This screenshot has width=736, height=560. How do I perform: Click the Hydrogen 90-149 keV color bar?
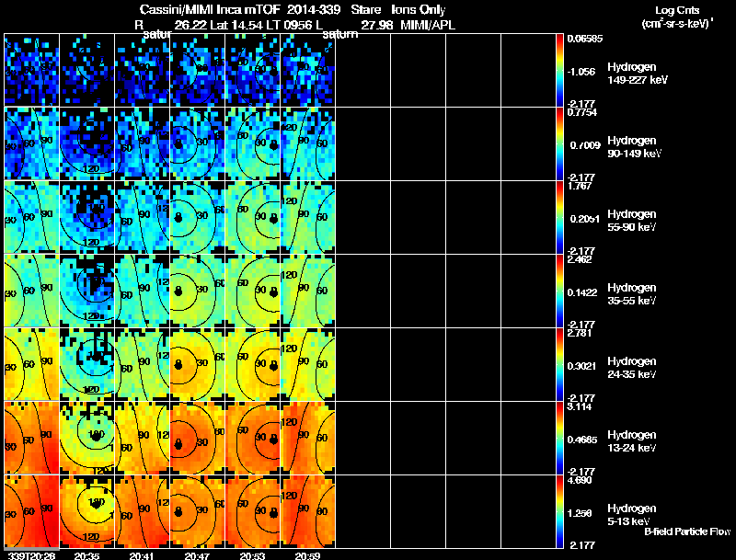(559, 144)
